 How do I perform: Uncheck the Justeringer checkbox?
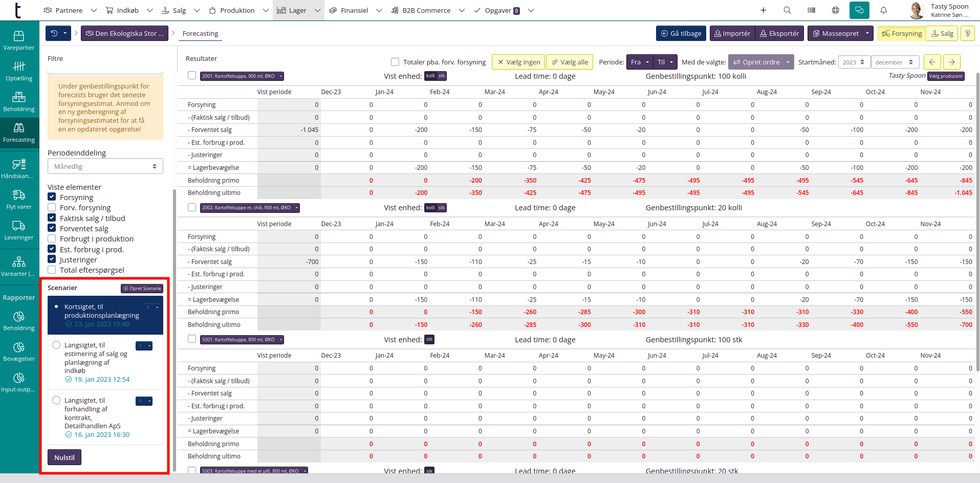[52, 259]
